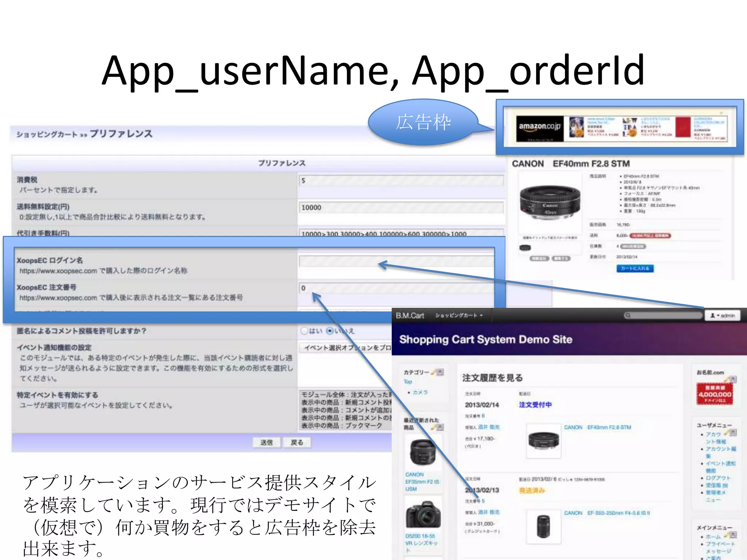
Task: Click edit icon beside メインメニュー block
Action: tap(731, 535)
